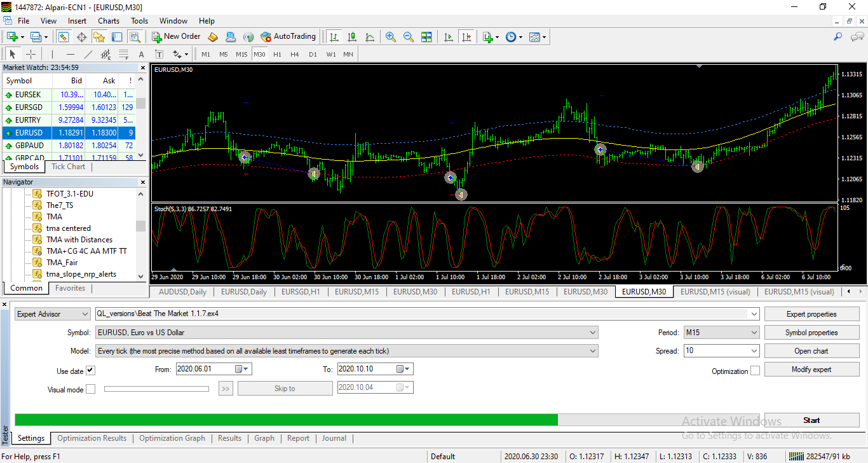The height and width of the screenshot is (463, 868).
Task: Toggle Auto Scroll chart icon
Action: coord(449,37)
